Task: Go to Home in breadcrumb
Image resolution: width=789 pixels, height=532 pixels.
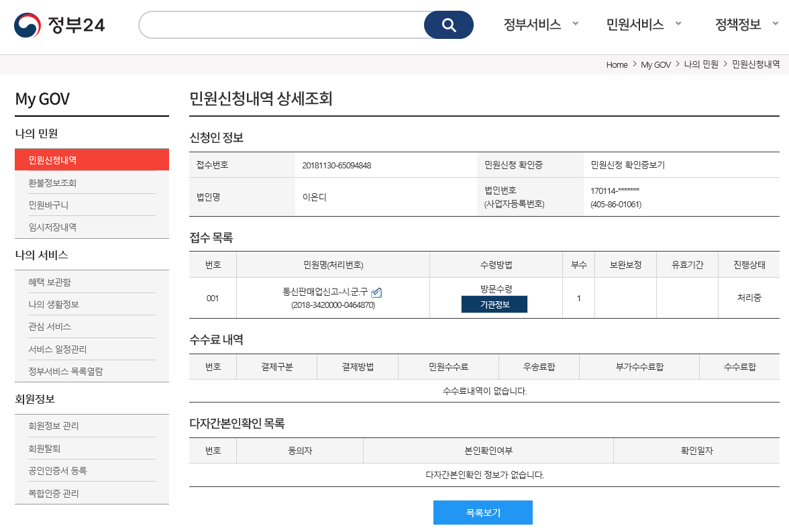Action: pos(617,64)
